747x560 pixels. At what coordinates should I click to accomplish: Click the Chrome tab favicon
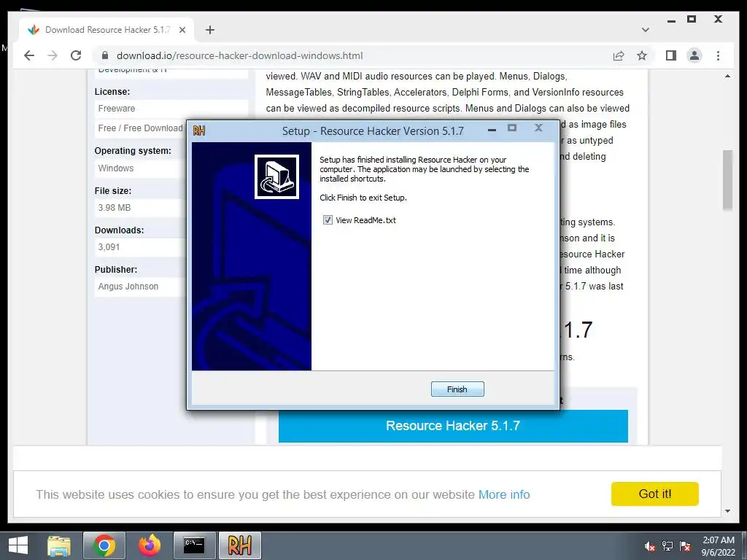(x=34, y=30)
